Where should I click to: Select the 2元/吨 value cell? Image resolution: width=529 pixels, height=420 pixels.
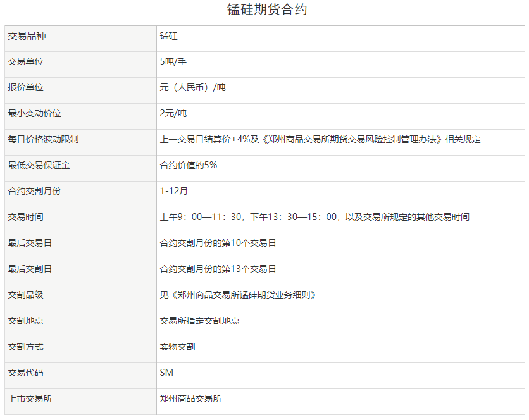coord(173,114)
